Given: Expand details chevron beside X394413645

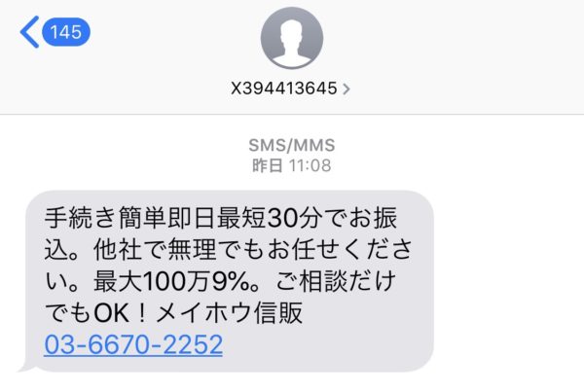Looking at the screenshot, I should (347, 89).
